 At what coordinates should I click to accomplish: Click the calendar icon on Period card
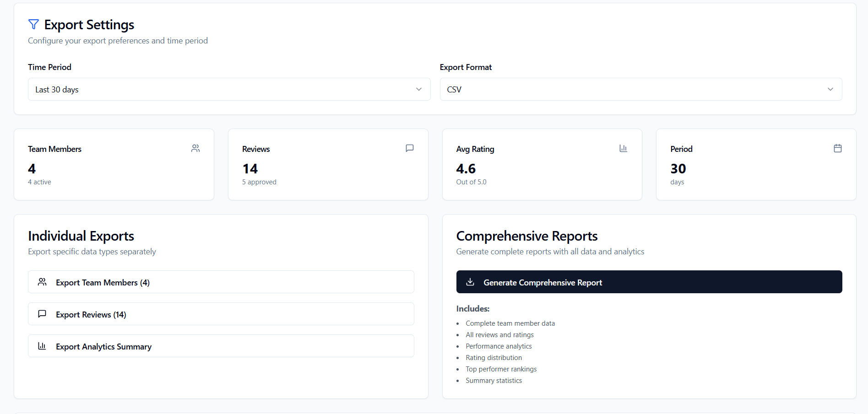[x=838, y=148]
